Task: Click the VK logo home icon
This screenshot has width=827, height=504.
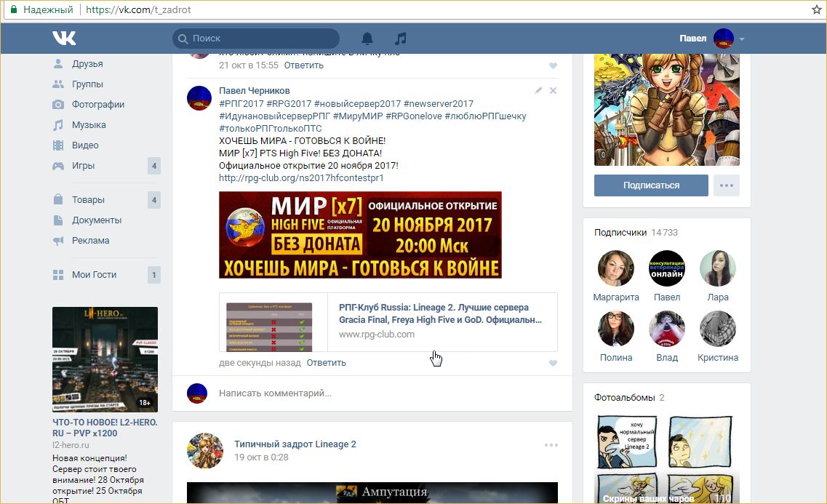Action: point(64,39)
